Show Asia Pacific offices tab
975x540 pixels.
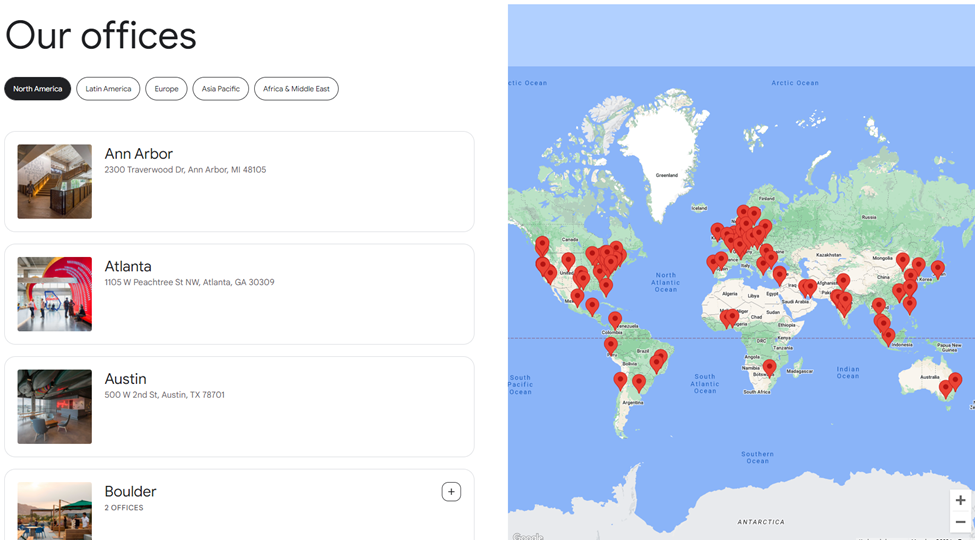(x=221, y=89)
